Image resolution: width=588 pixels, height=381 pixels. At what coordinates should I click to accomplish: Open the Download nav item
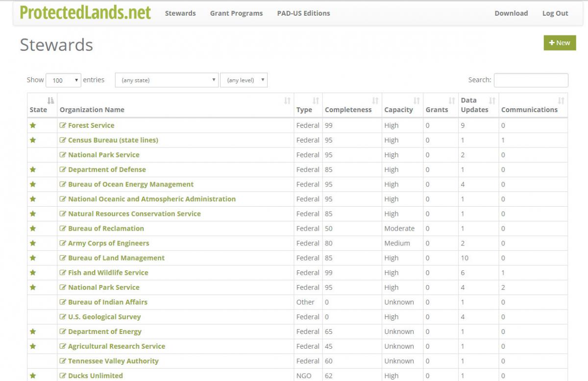pos(511,13)
